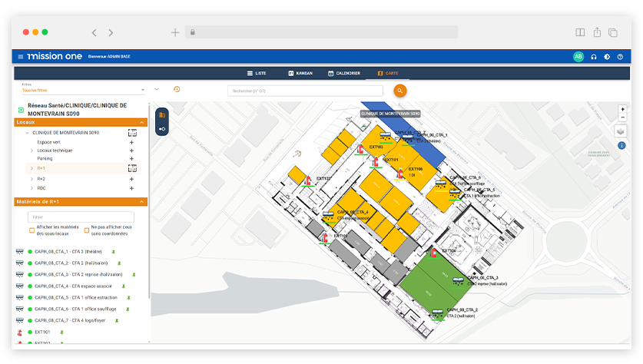643x364 pixels.
Task: Click the green status dot of CAPH_08_CTA_5
Action: click(x=29, y=298)
